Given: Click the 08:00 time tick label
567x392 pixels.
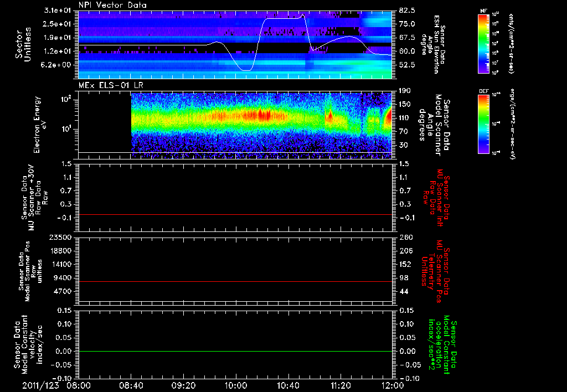Looking at the screenshot, I should 78,385.
